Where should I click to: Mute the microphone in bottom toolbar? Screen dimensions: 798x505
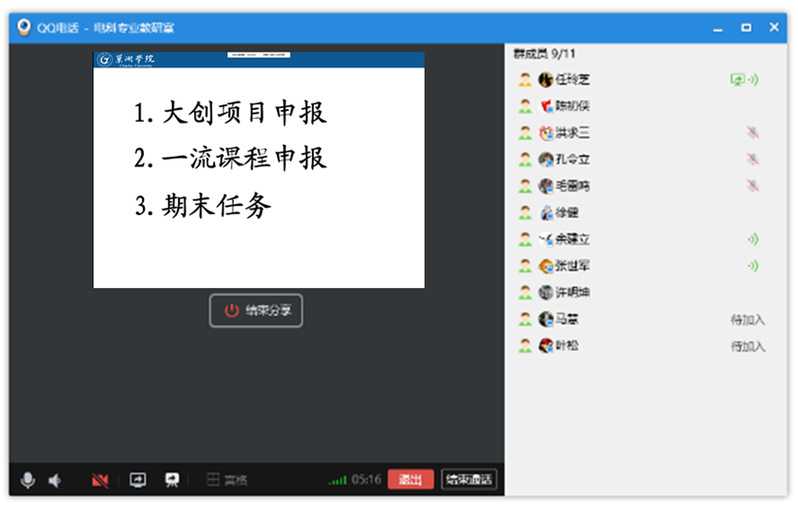[28, 480]
